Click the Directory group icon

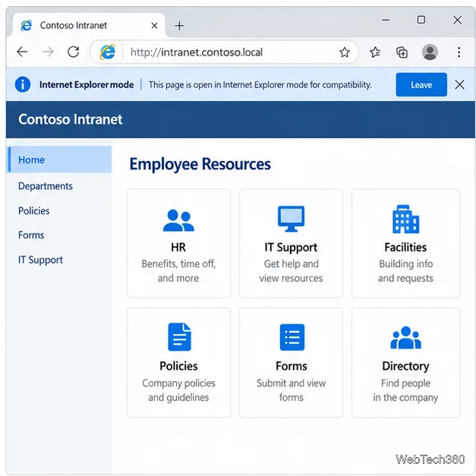click(405, 338)
